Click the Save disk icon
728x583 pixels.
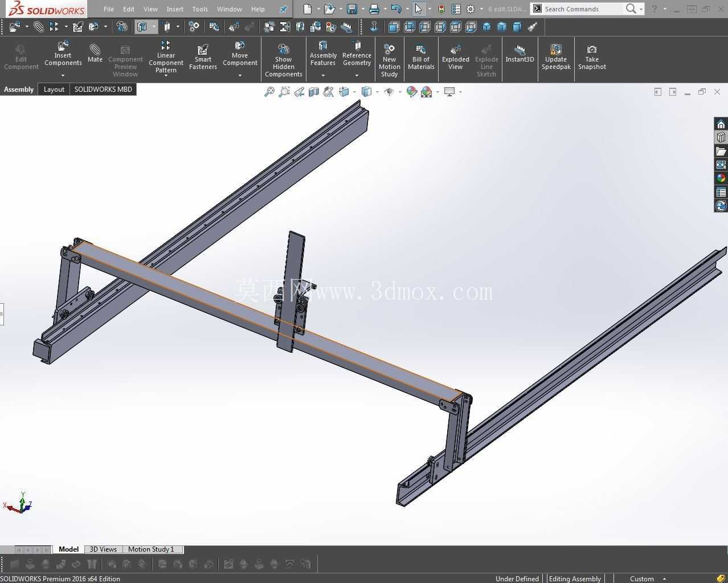tap(352, 9)
